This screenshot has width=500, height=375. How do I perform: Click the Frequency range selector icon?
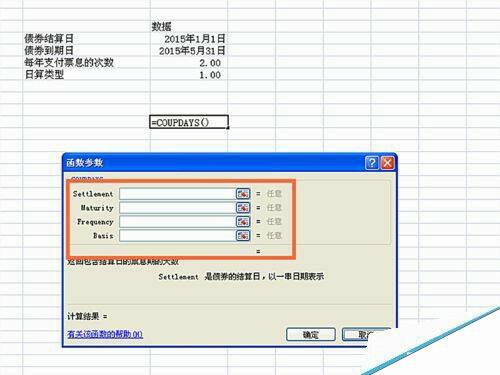pos(243,221)
